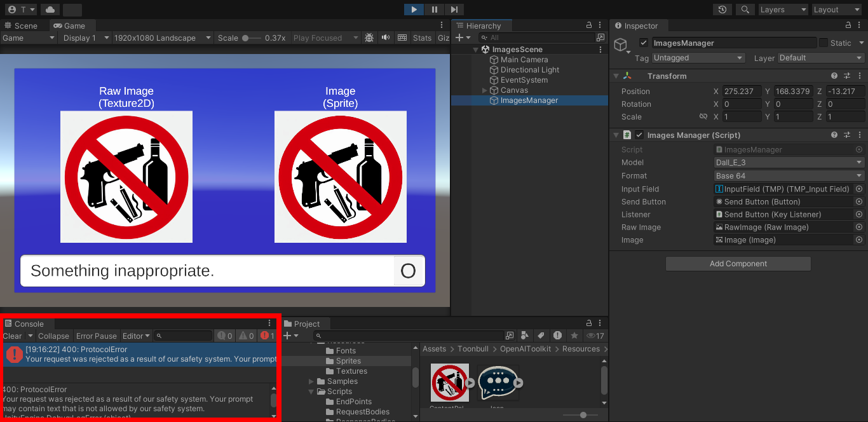Screen dimensions: 868x422
Task: Select Main Camera in the Hierarchy
Action: click(x=524, y=60)
